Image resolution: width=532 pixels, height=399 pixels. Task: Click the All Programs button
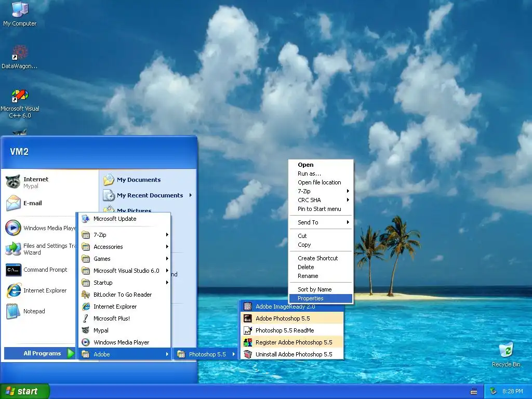[x=39, y=353]
